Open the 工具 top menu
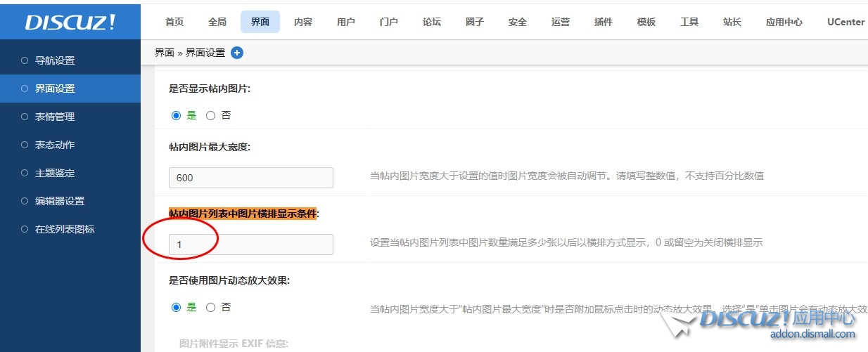This screenshot has width=868, height=352. (689, 22)
